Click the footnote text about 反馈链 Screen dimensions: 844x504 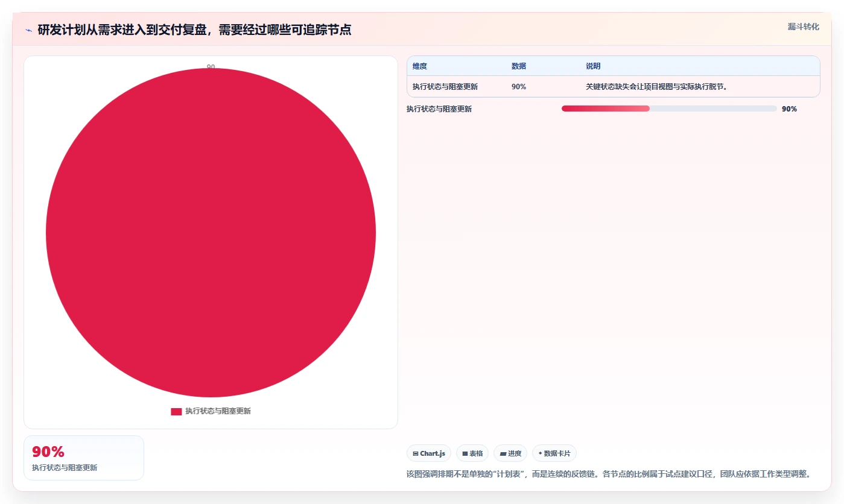tap(609, 474)
